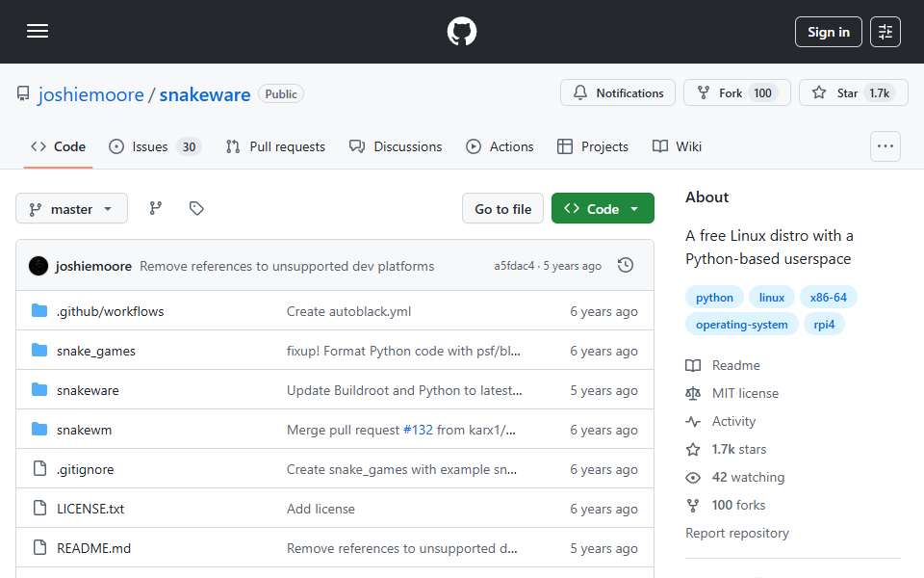Click 'Create autoblack.yml' commit message
The width and height of the screenshot is (924, 578).
pos(348,311)
